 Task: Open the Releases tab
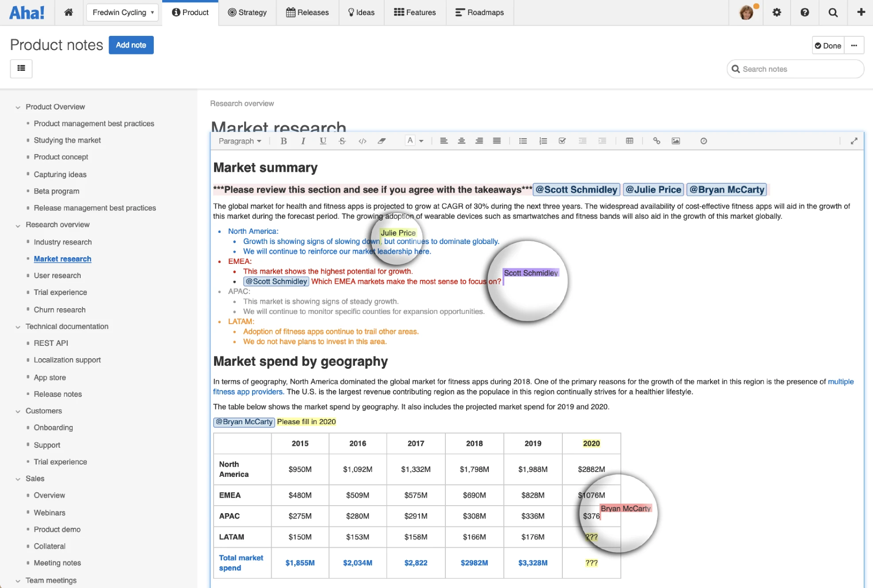click(x=308, y=12)
